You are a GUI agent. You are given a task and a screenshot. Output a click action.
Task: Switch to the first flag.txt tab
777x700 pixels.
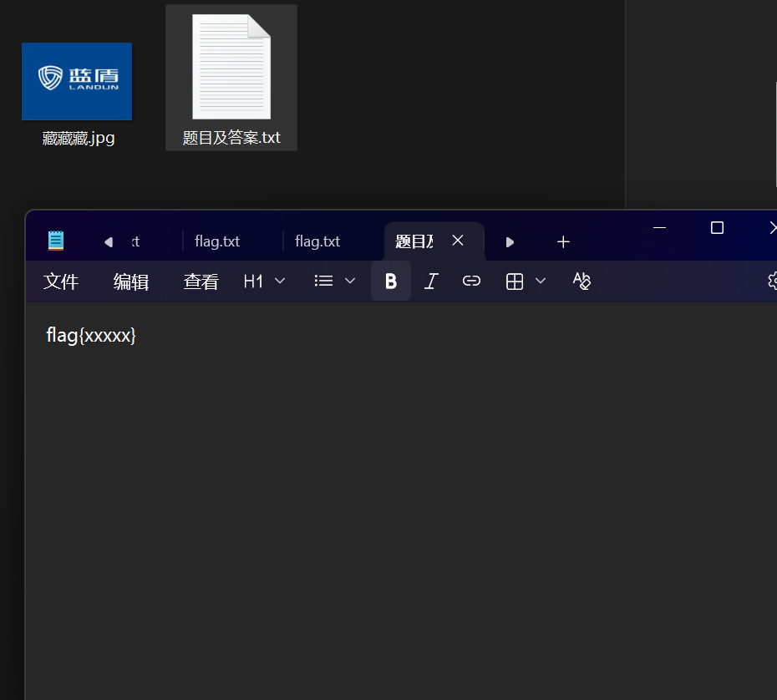click(216, 241)
